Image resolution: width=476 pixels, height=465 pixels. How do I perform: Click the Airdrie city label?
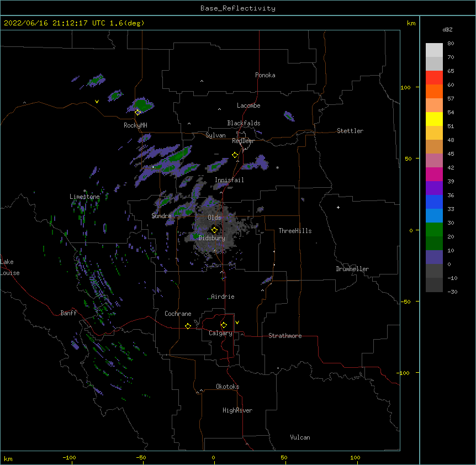click(223, 297)
